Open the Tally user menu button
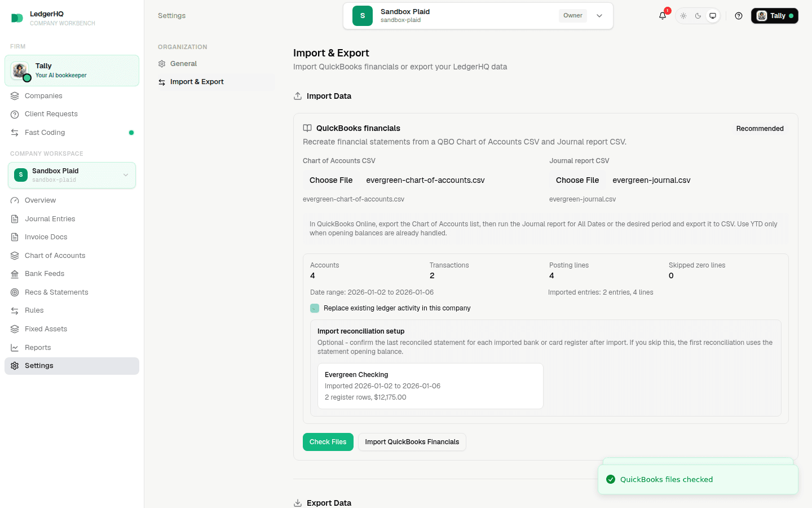This screenshot has height=508, width=812. point(775,16)
